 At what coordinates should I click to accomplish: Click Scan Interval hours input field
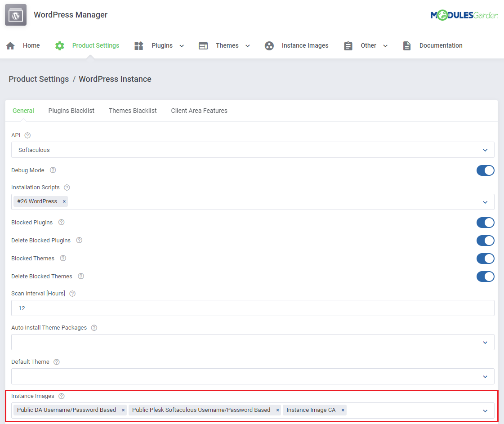(253, 308)
